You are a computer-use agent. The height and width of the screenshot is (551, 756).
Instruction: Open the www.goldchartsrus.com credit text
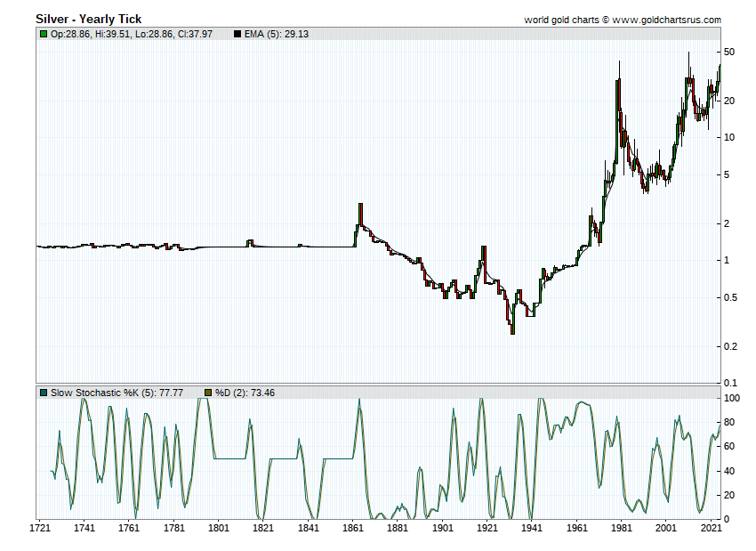[x=667, y=20]
